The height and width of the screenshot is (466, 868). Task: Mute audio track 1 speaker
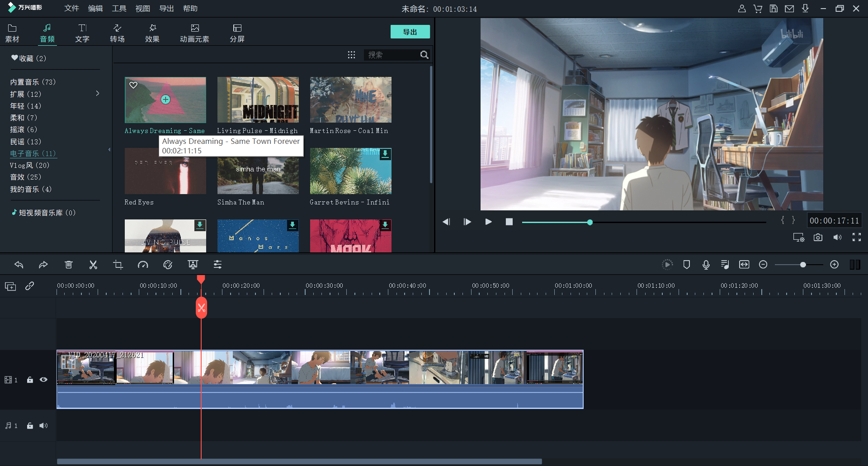(43, 426)
